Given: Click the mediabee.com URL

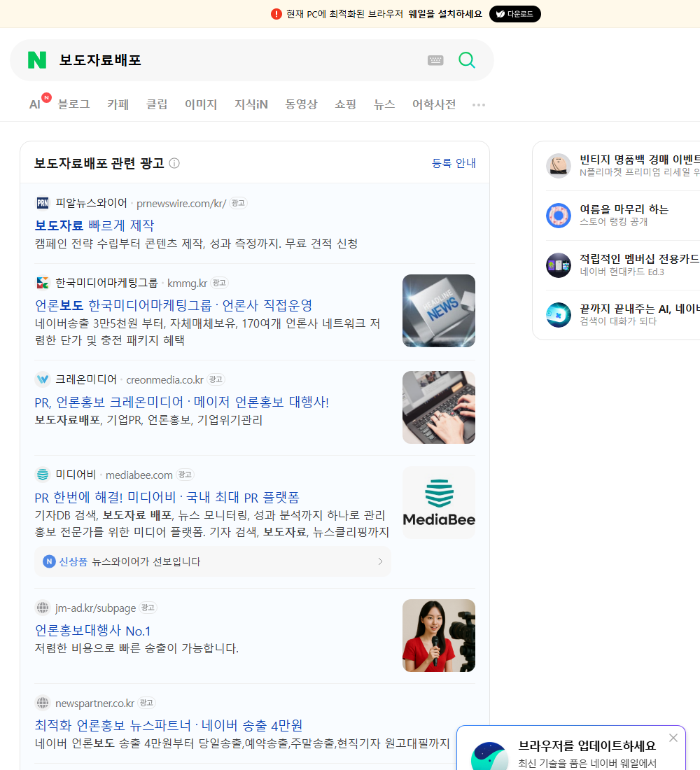Looking at the screenshot, I should [139, 475].
